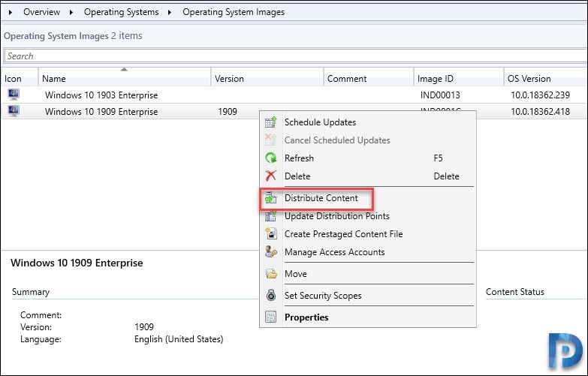The height and width of the screenshot is (376, 588).
Task: Click the Manage Access Accounts user icon
Action: (x=271, y=252)
